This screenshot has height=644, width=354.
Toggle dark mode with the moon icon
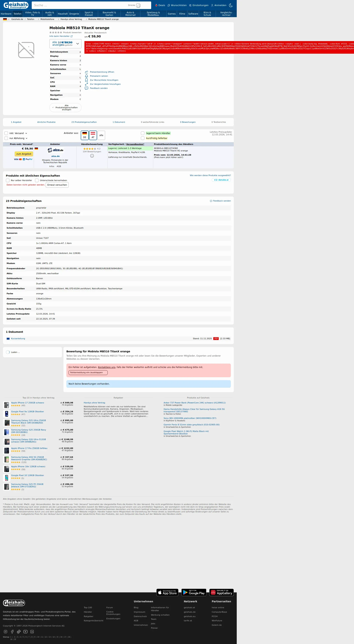pos(231,5)
